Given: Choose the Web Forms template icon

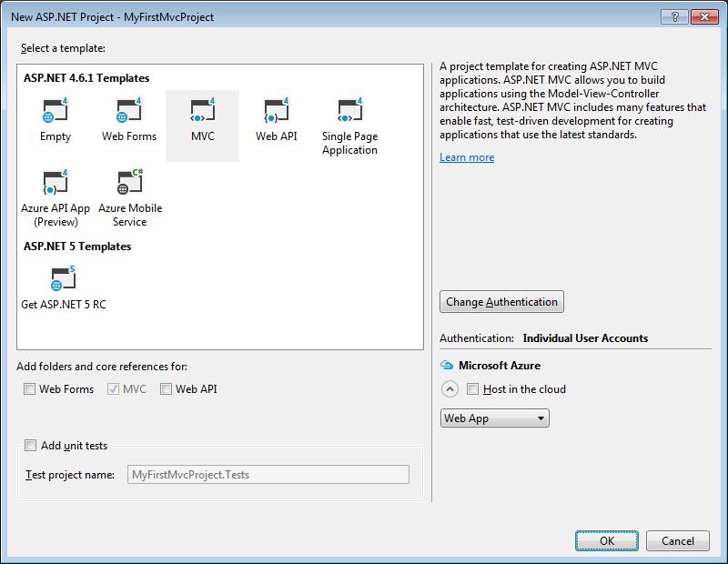Looking at the screenshot, I should click(129, 110).
